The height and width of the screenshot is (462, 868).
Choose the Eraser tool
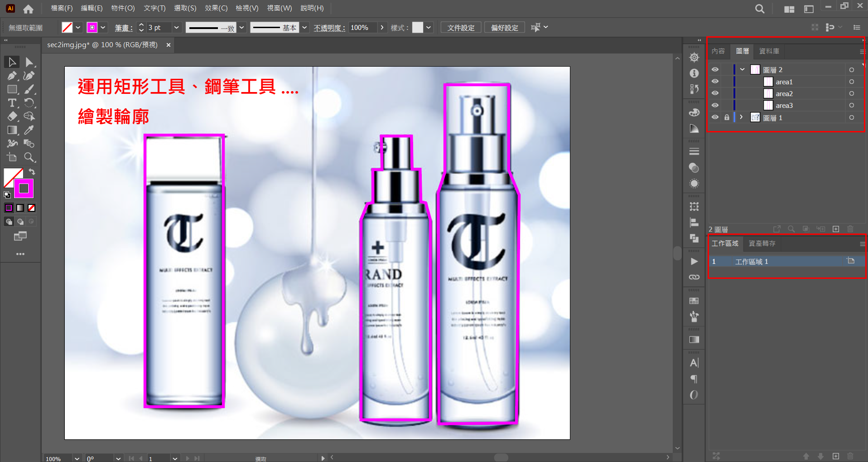point(12,117)
